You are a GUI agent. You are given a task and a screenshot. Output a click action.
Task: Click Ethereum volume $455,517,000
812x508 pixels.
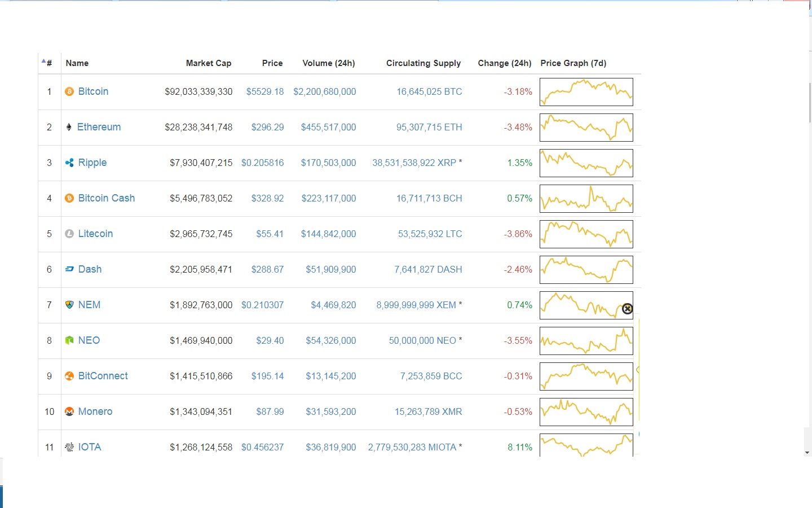[x=329, y=127]
